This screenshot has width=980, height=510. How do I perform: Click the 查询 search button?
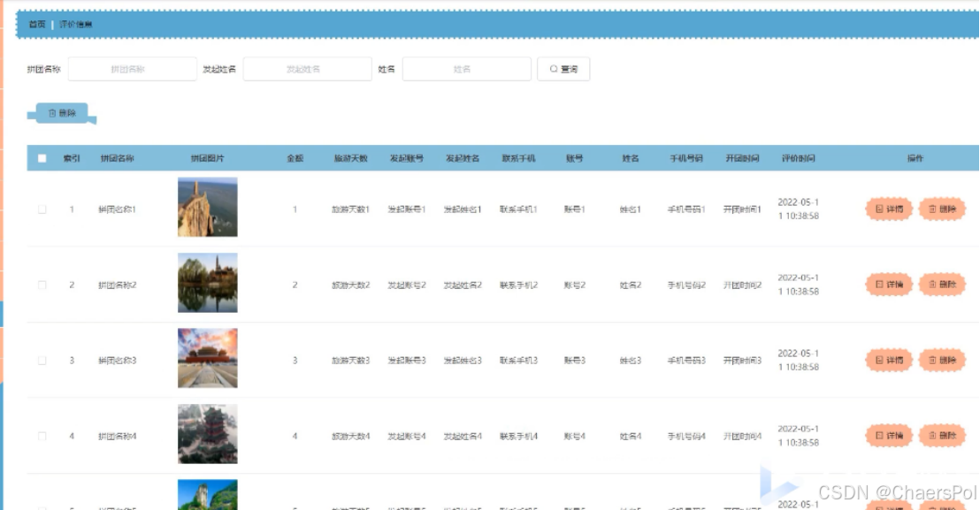pyautogui.click(x=563, y=69)
